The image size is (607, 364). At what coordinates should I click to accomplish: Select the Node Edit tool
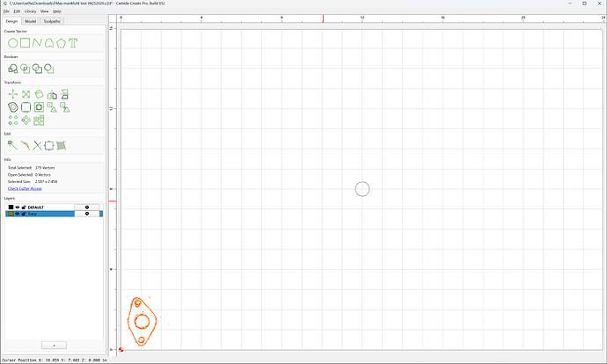(13, 145)
